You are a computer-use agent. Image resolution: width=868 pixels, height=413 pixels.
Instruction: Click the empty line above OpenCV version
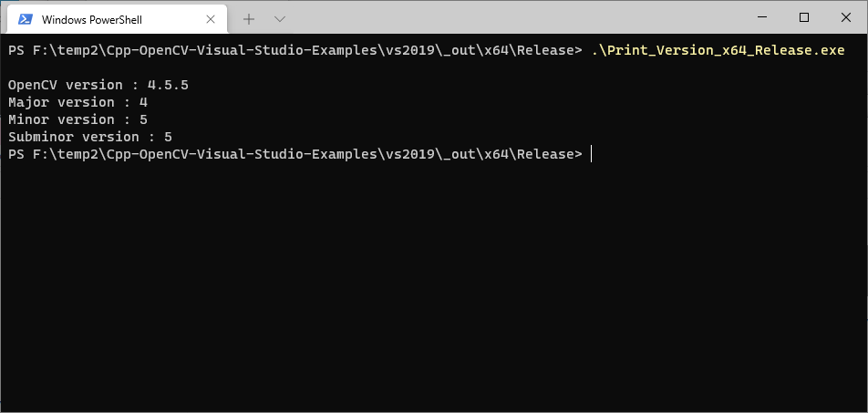(x=434, y=68)
